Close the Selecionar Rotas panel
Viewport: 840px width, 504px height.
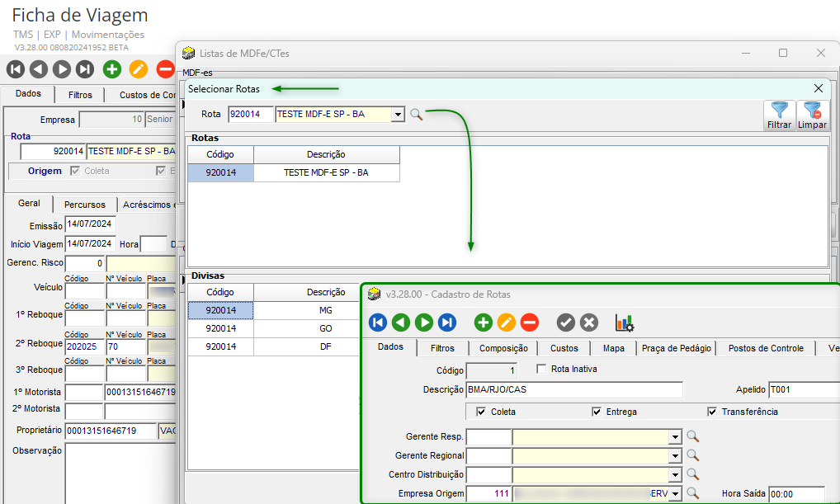pyautogui.click(x=819, y=88)
